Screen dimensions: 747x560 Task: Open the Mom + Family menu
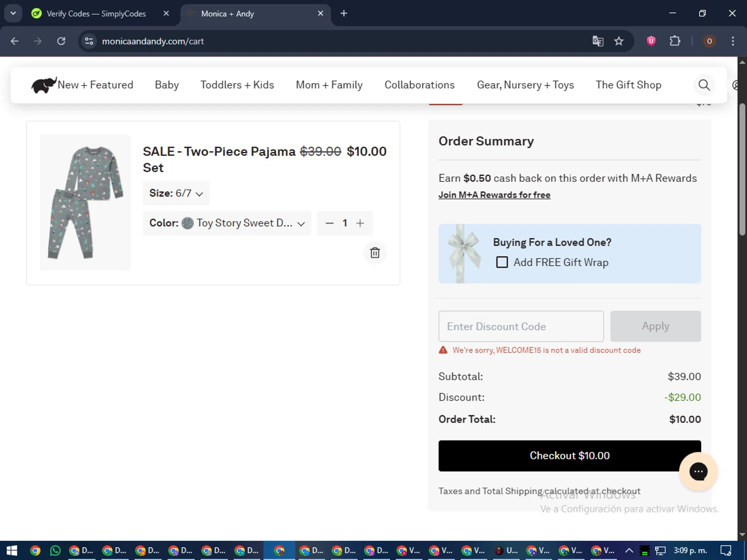(x=329, y=85)
